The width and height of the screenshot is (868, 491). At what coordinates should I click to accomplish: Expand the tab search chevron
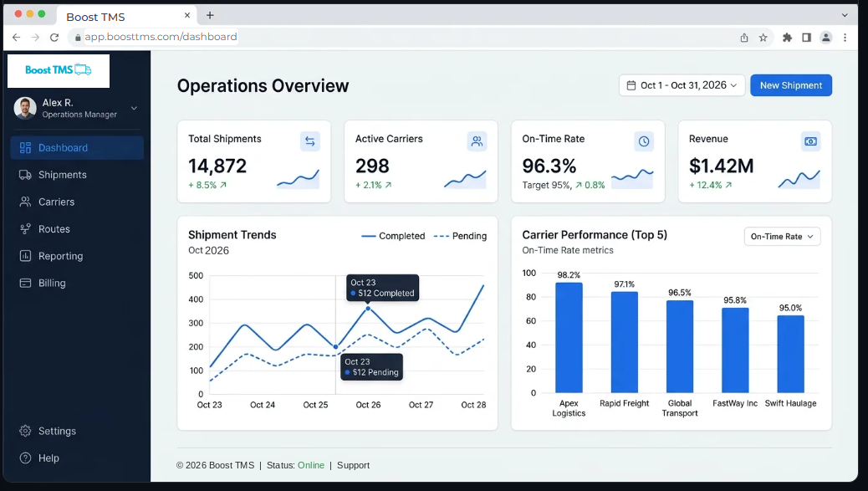tap(845, 16)
